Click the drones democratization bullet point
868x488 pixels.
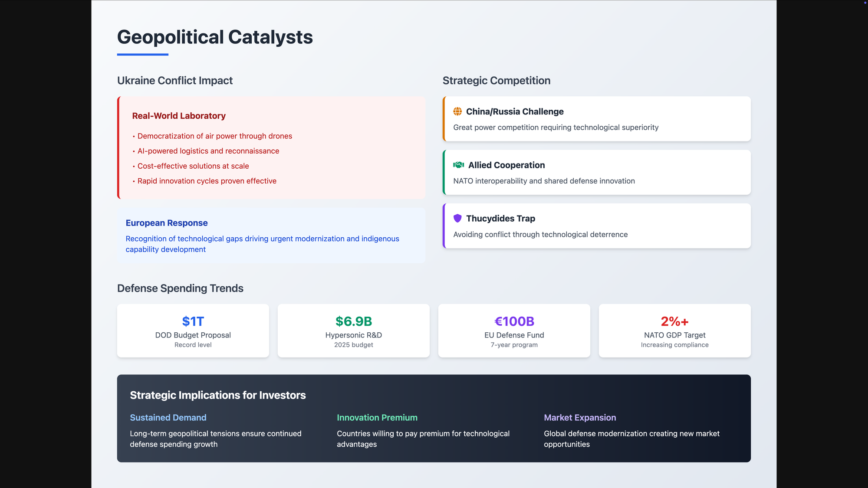point(214,136)
